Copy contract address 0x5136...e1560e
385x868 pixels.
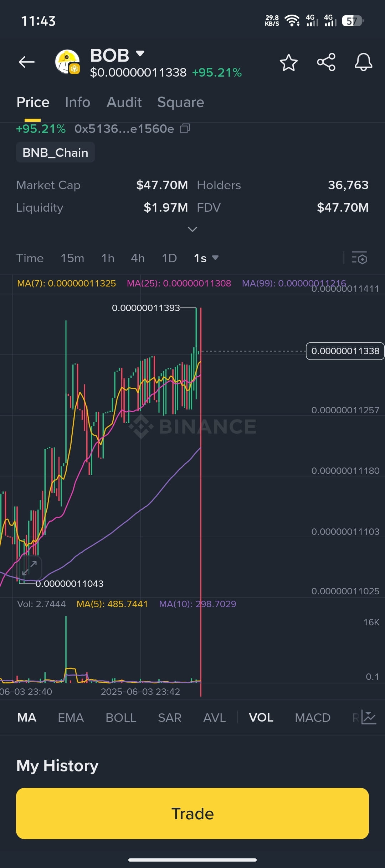tap(185, 129)
